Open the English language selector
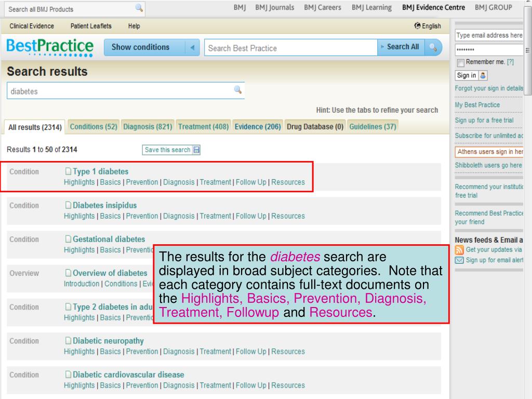Image resolution: width=532 pixels, height=399 pixels. click(428, 26)
